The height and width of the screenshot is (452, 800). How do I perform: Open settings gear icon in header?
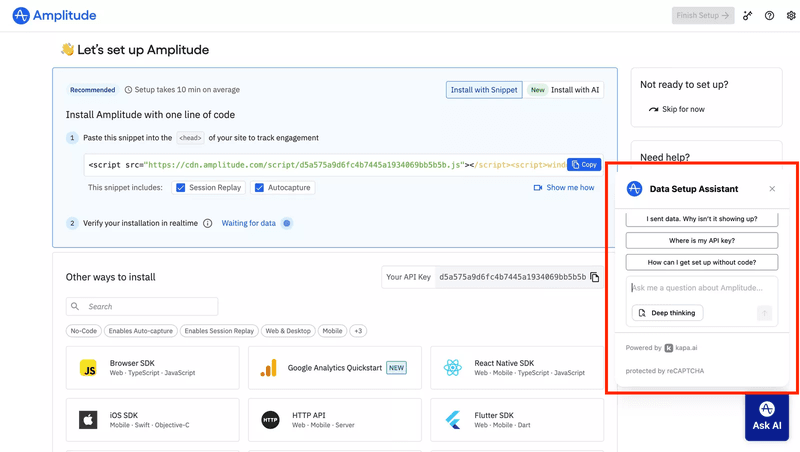(x=791, y=16)
